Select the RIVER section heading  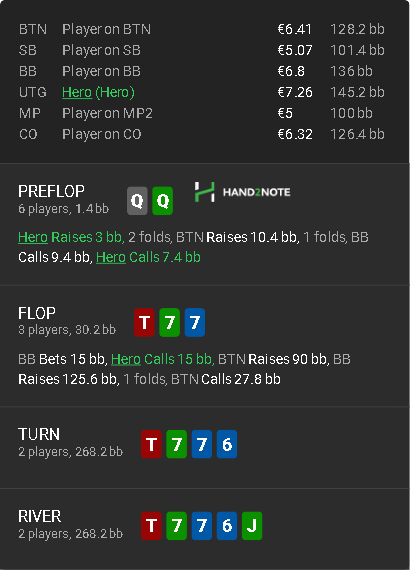[40, 516]
